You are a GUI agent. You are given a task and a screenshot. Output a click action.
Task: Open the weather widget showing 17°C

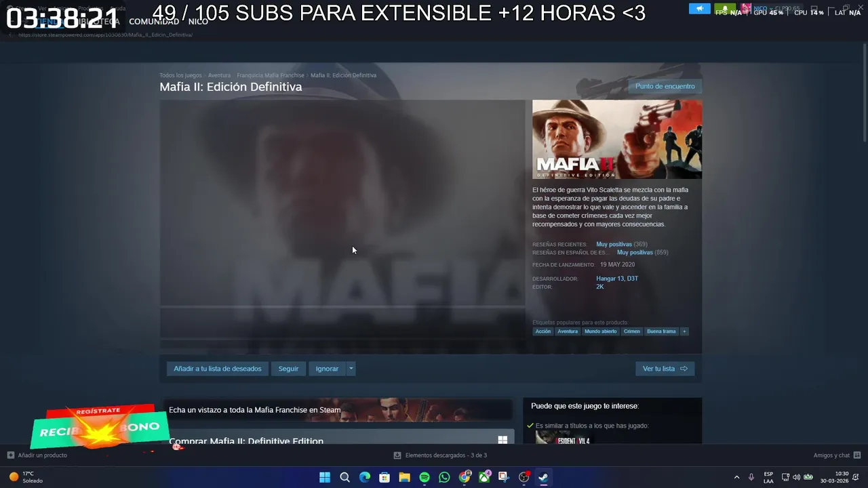[26, 477]
